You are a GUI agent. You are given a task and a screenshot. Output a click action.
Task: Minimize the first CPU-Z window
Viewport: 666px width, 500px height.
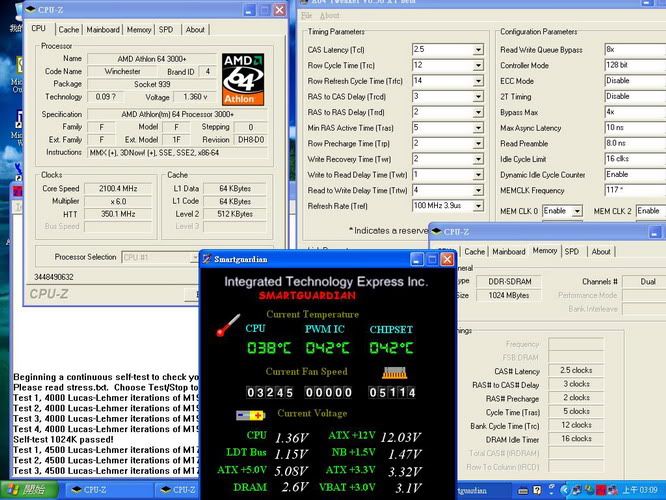click(249, 10)
